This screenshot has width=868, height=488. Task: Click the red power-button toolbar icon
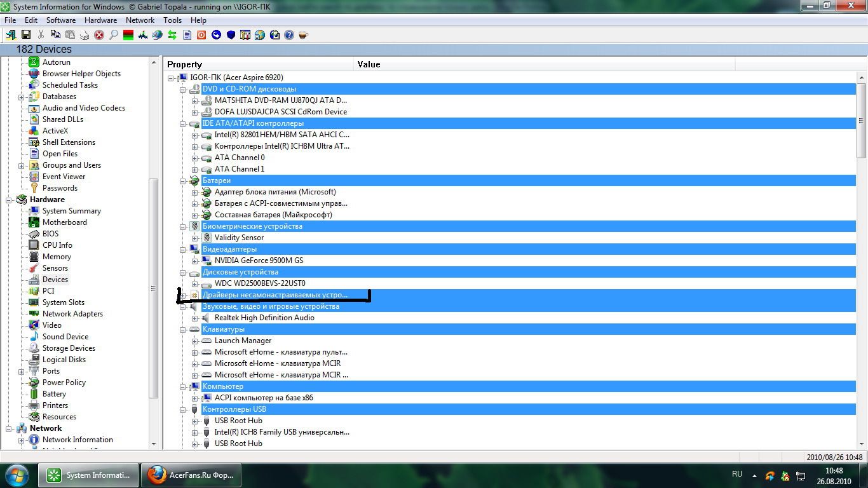coord(201,34)
